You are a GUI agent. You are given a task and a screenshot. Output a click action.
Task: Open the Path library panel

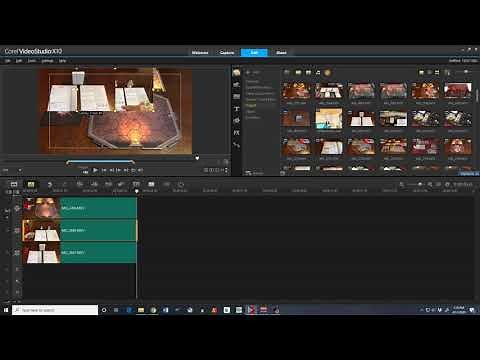point(236,145)
